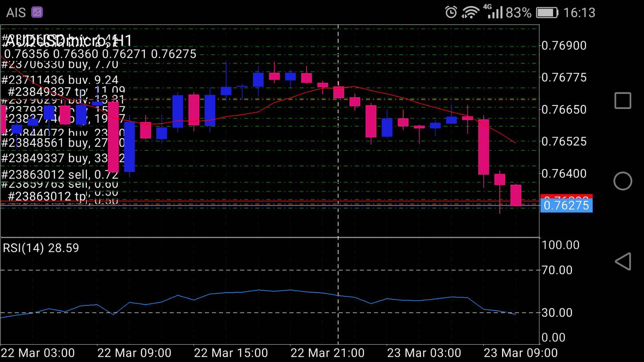Tap the 0.76900 price axis level
Viewport: 644px width, 362px height.
tap(564, 46)
